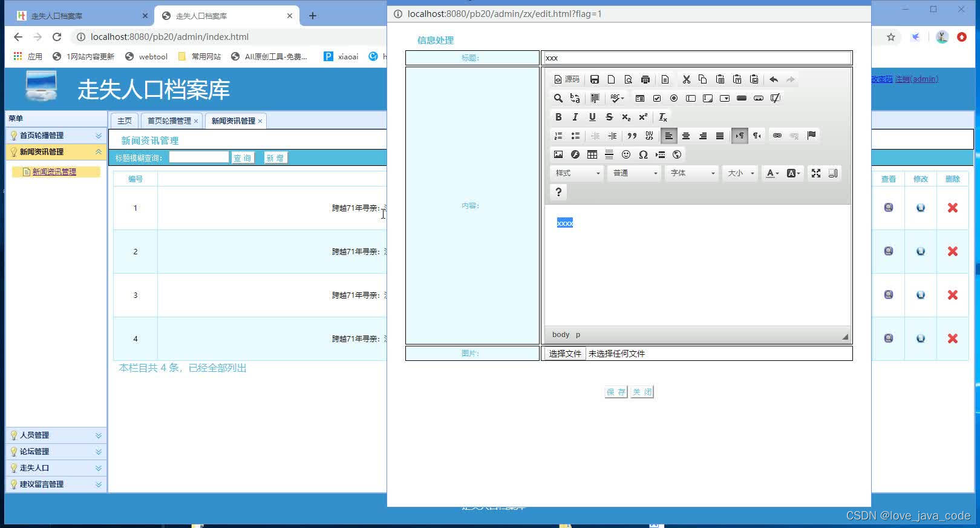Click Paste as plain text icon
This screenshot has width=980, height=528.
tap(737, 79)
